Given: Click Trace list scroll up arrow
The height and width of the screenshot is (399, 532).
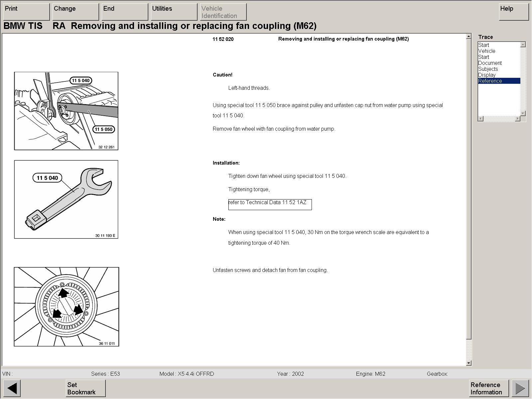Looking at the screenshot, I should click(x=523, y=45).
